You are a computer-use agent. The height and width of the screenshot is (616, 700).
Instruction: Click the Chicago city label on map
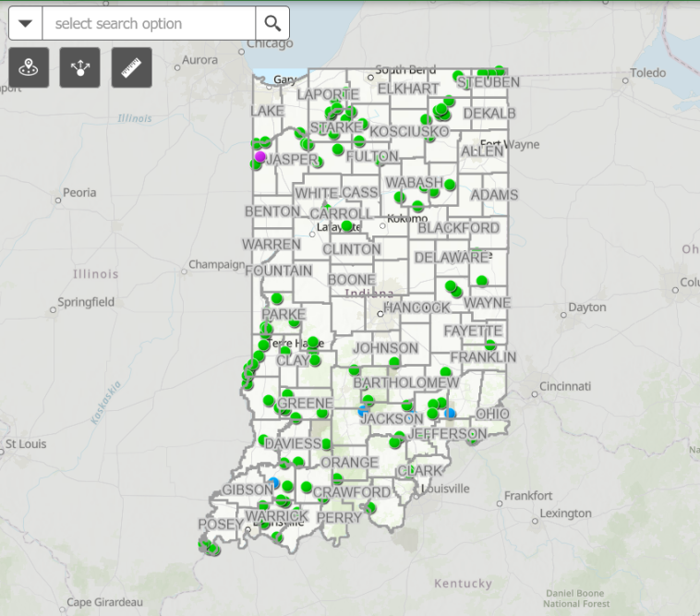(x=270, y=43)
